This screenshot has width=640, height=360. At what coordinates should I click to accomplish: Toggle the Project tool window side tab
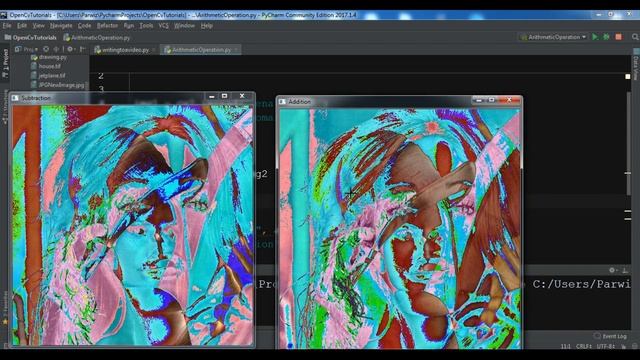[x=5, y=64]
